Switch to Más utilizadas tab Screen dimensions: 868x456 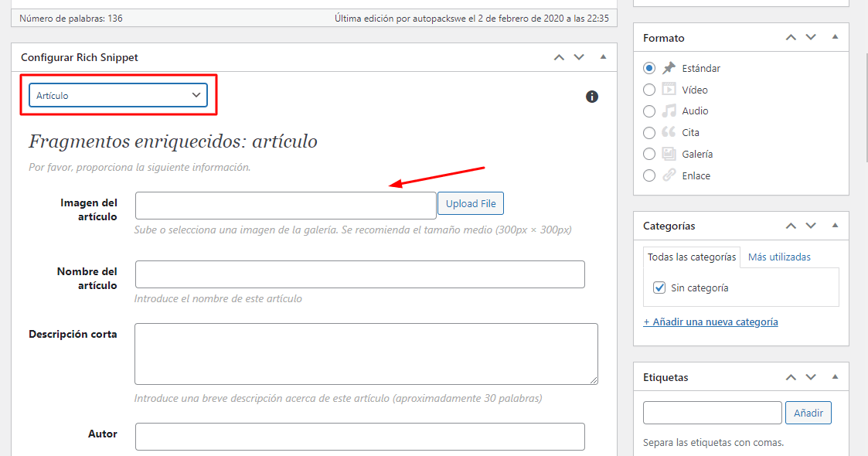point(779,257)
